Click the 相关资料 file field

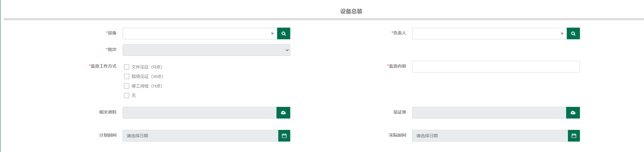[x=200, y=113]
